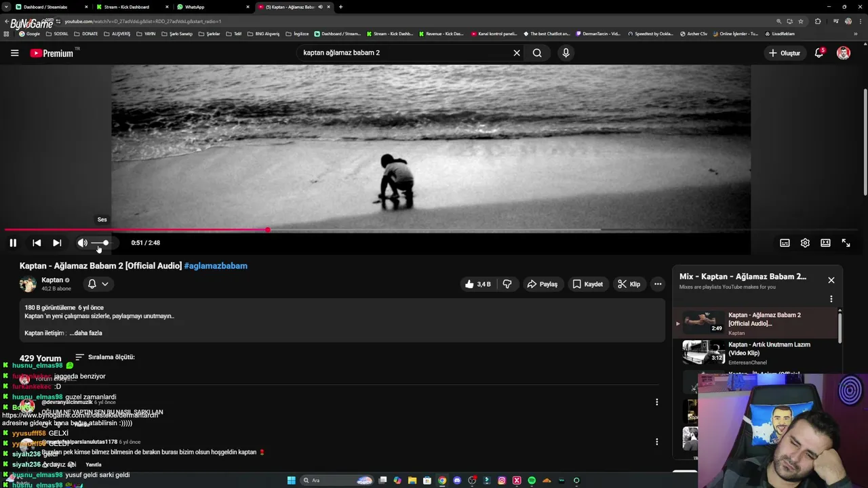Start voice search with microphone
This screenshot has height=488, width=868.
pos(566,53)
